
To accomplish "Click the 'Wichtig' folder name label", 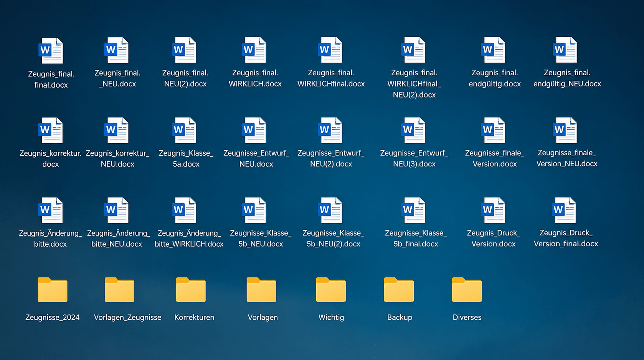I will [x=331, y=317].
